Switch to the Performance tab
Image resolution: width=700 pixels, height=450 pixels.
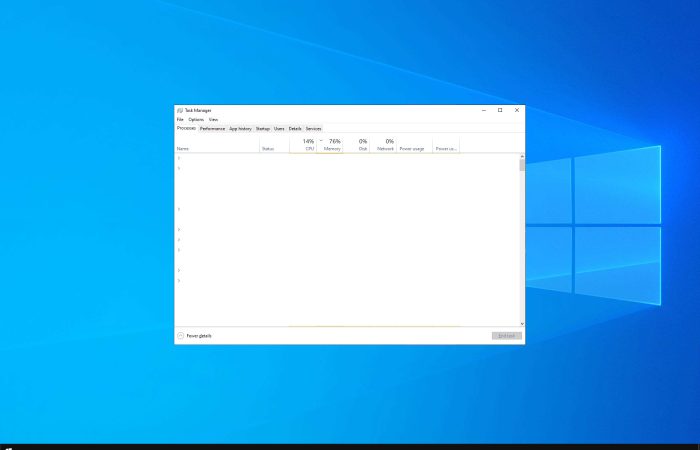click(212, 129)
